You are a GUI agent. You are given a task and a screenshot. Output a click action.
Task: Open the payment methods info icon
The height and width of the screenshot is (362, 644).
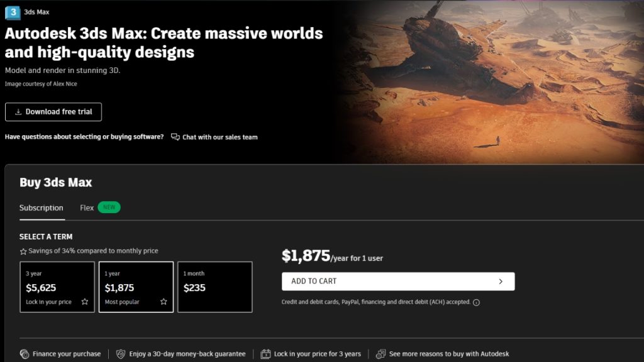tap(476, 302)
